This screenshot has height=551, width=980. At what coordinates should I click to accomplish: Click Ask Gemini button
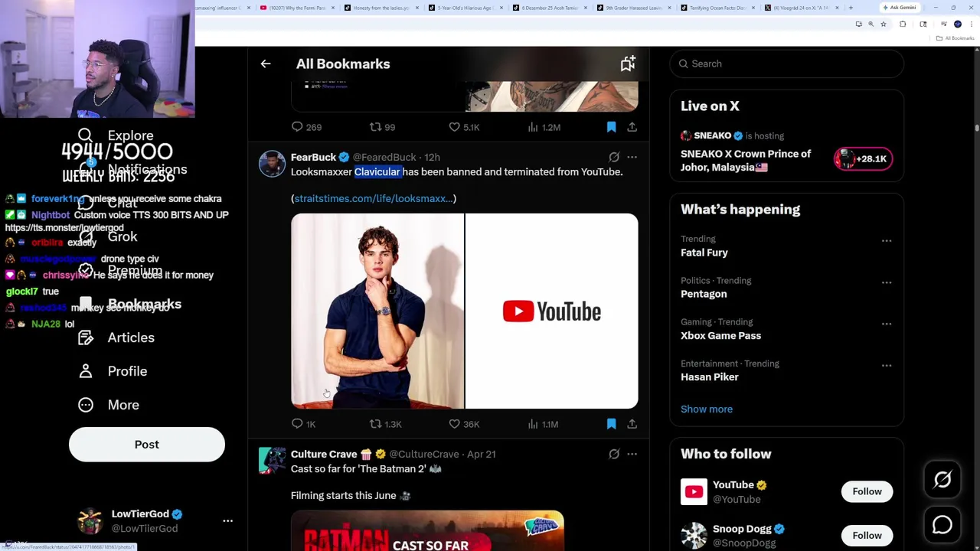(x=900, y=8)
